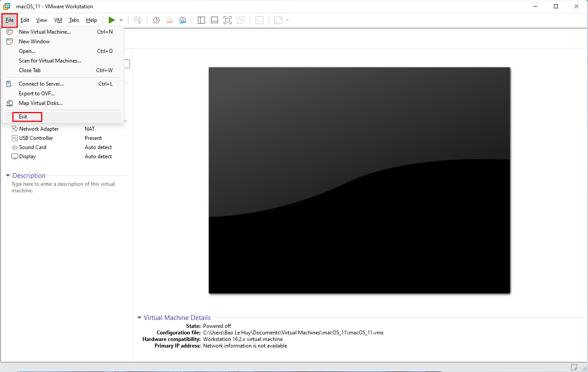Select Connect to Server... menu entry
The image size is (588, 372).
63,84
